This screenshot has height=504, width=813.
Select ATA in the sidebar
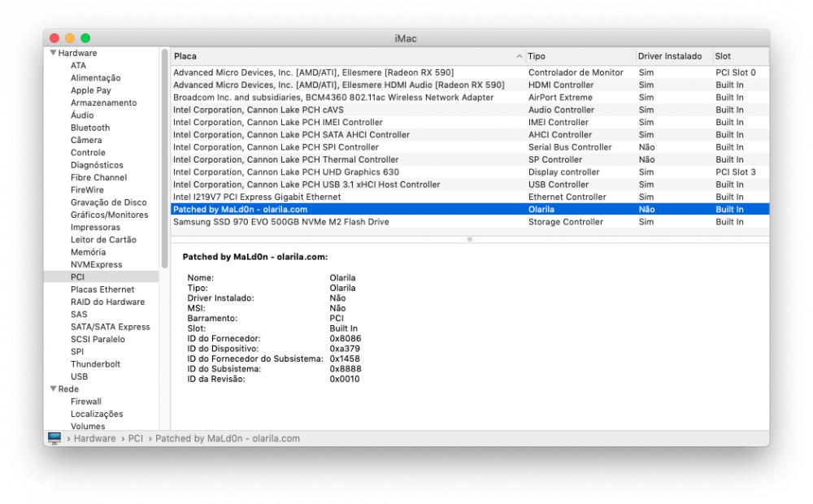[x=78, y=65]
